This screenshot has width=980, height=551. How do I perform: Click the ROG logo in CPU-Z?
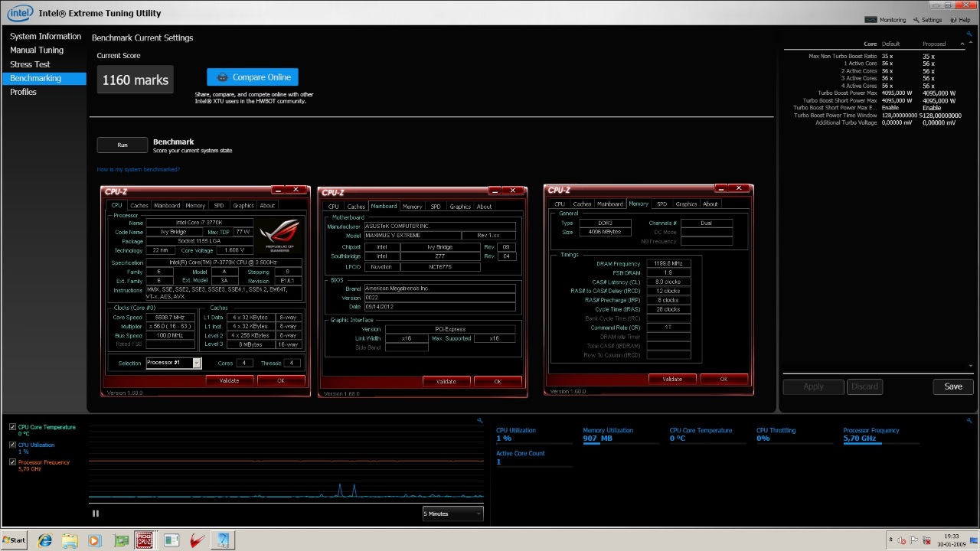tap(279, 236)
